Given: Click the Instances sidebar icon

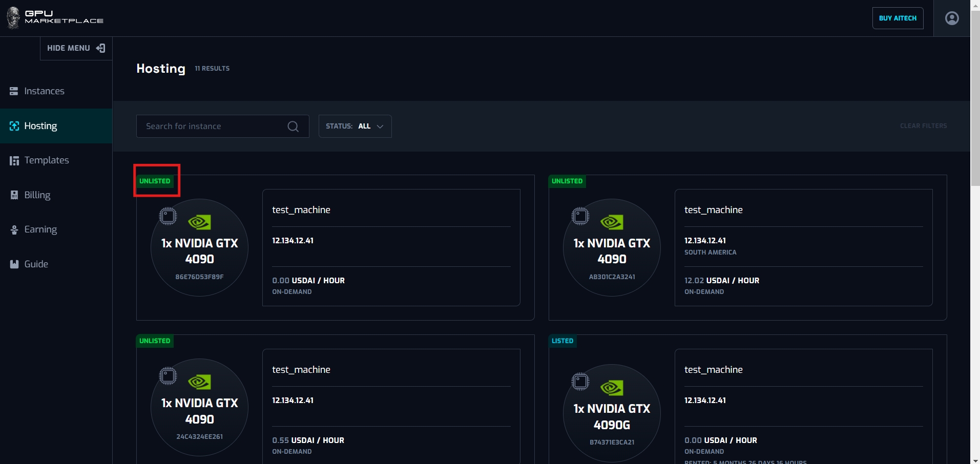Looking at the screenshot, I should [x=14, y=91].
